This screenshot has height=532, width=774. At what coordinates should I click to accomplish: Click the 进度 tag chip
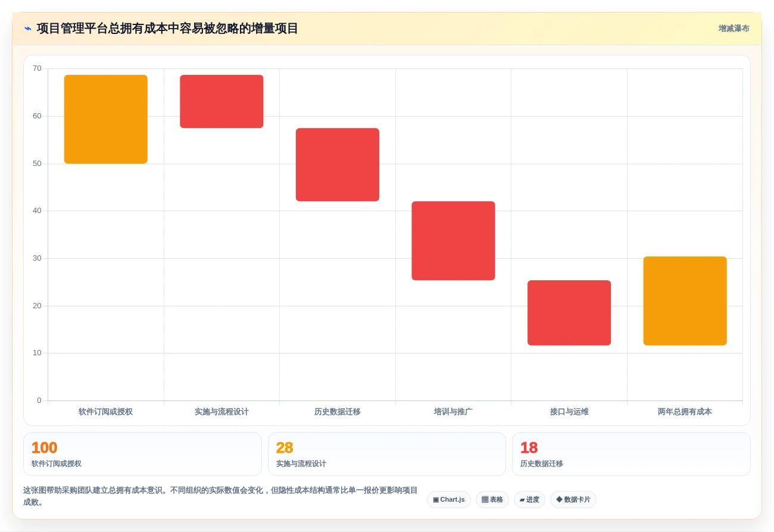click(x=529, y=499)
